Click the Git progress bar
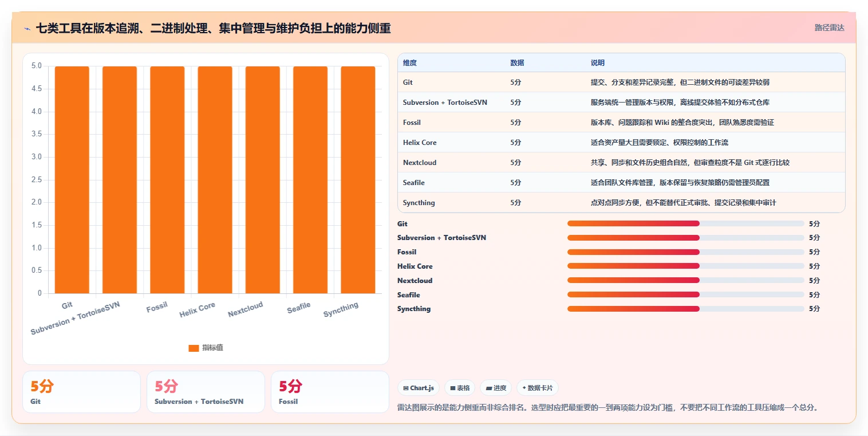The width and height of the screenshot is (868, 436). 686,223
